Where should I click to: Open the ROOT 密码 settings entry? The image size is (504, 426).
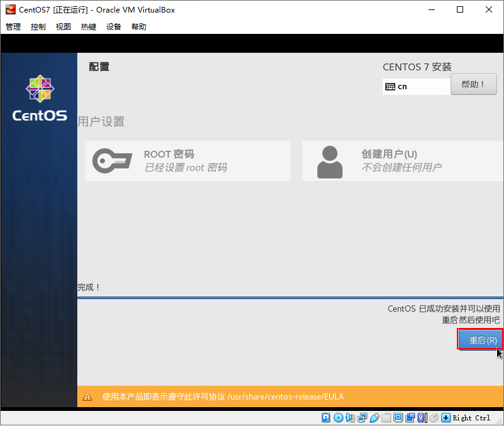pos(187,161)
